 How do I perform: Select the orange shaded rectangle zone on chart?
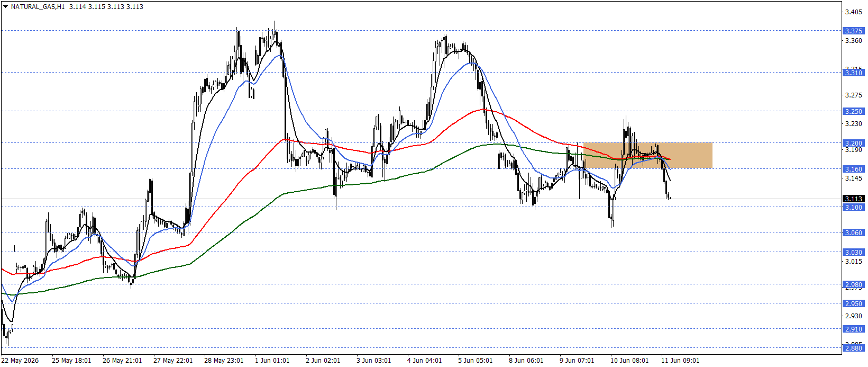pos(648,155)
